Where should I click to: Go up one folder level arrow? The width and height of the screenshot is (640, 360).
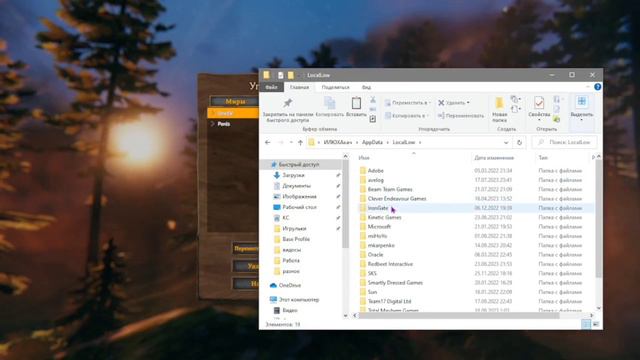tap(300, 142)
